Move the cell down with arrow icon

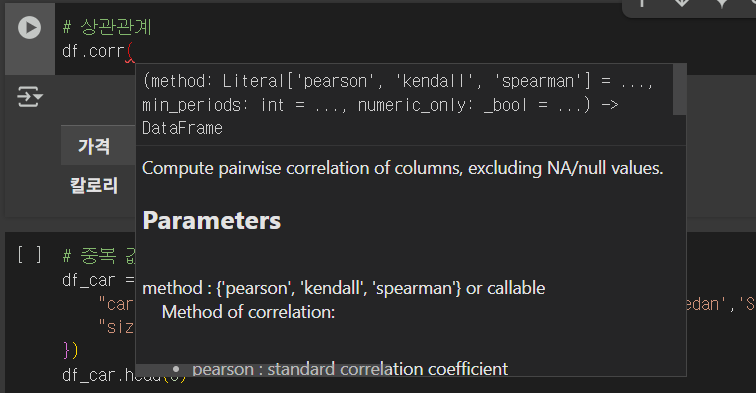(x=682, y=3)
